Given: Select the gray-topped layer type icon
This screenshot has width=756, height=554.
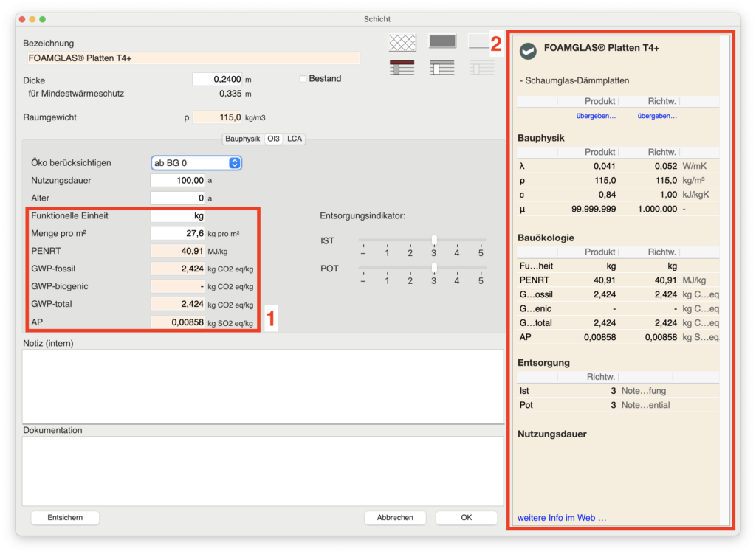Looking at the screenshot, I should (x=442, y=68).
